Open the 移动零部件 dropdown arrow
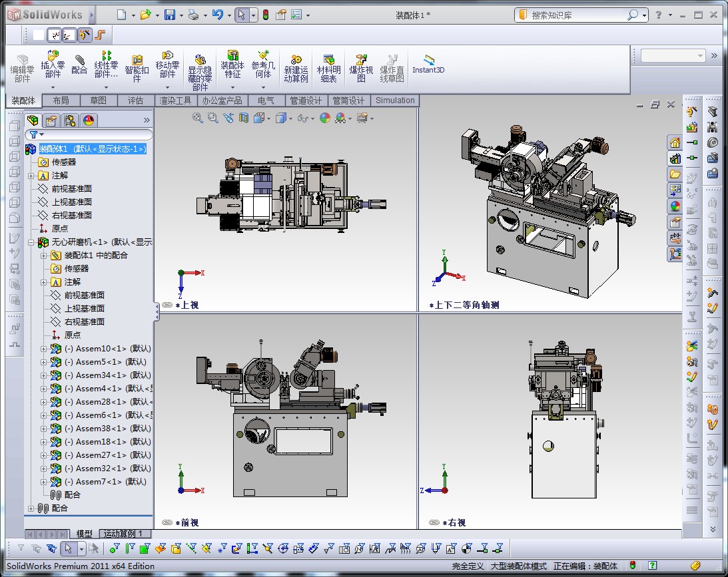The height and width of the screenshot is (577, 728). (x=167, y=87)
